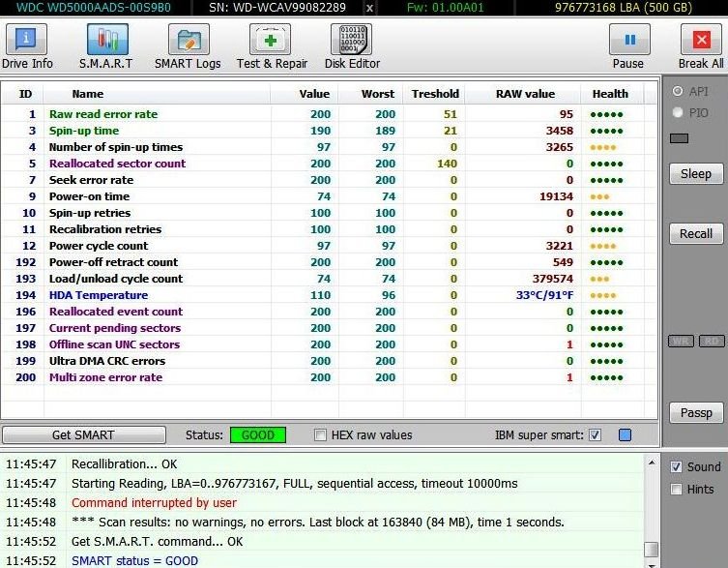Click the RD indicator
Screen dimensions: 728x568
712,342
